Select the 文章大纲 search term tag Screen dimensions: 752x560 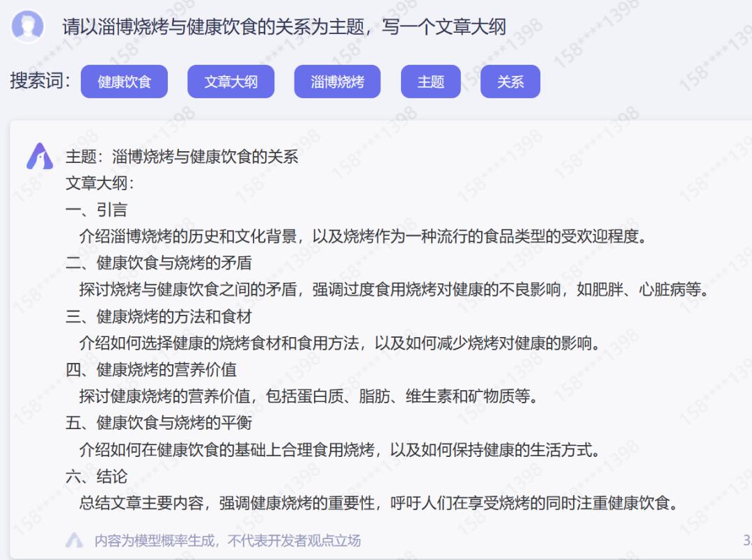230,81
